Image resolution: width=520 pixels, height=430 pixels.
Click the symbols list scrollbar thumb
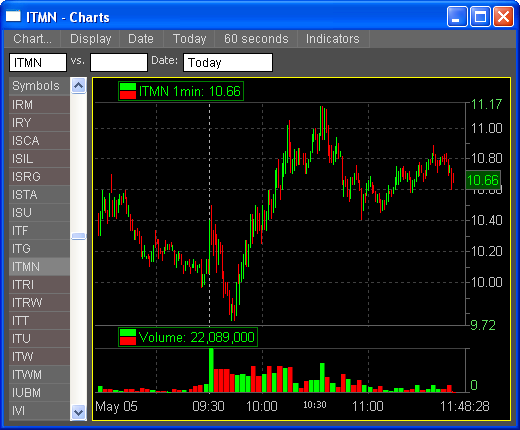tap(79, 236)
